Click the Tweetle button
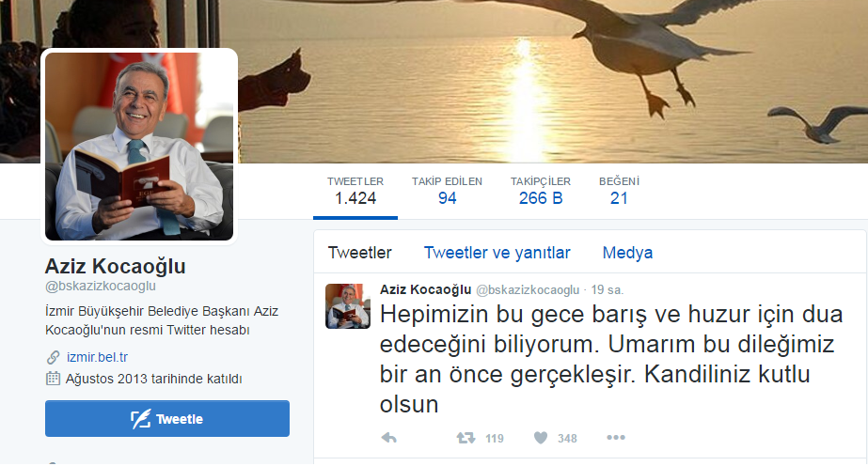This screenshot has height=466, width=868. (167, 418)
